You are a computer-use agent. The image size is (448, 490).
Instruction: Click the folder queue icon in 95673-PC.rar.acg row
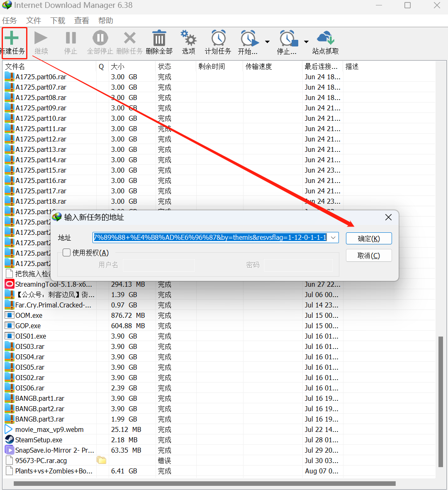[x=101, y=460]
